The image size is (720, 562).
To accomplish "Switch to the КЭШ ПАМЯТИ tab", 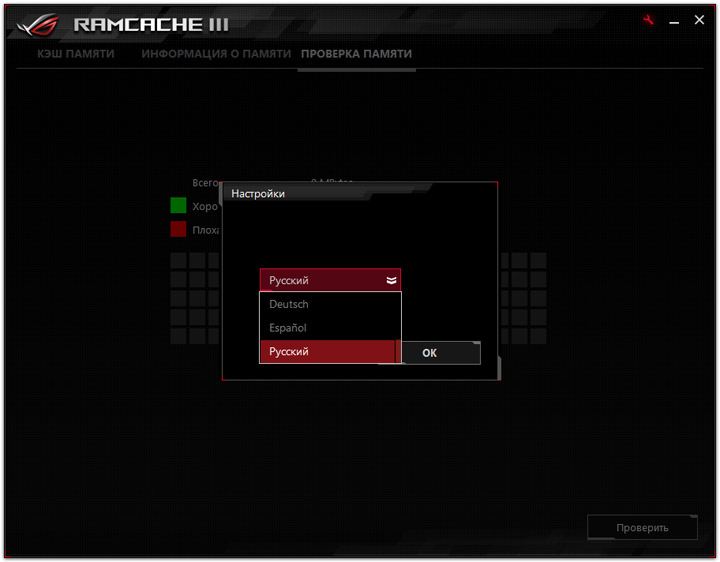I will [76, 54].
